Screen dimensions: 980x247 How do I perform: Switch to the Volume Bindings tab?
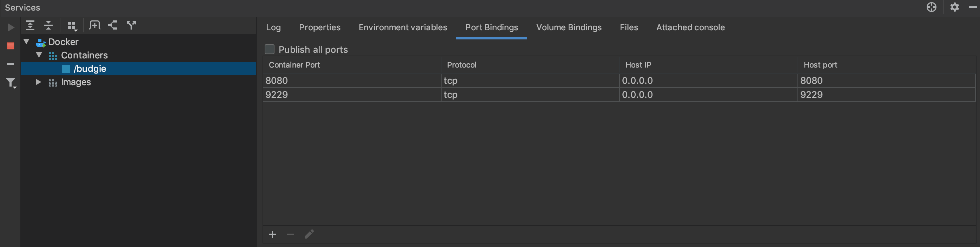click(569, 27)
